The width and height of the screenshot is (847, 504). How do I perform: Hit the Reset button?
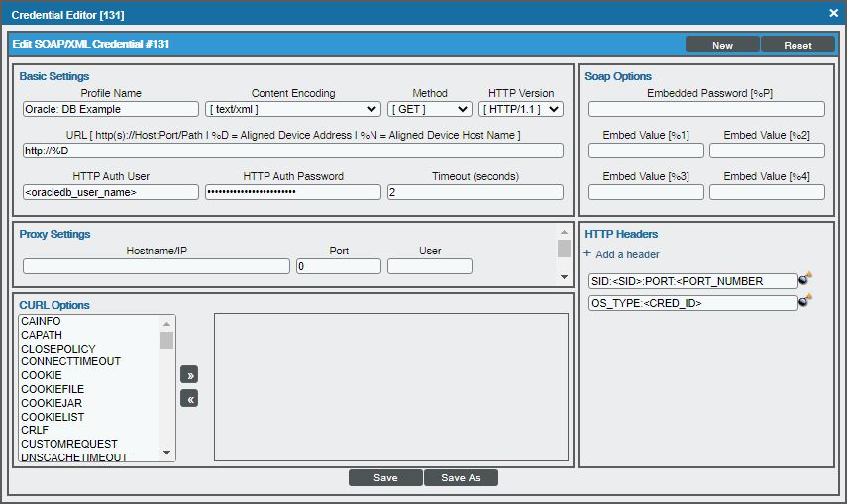(x=797, y=45)
